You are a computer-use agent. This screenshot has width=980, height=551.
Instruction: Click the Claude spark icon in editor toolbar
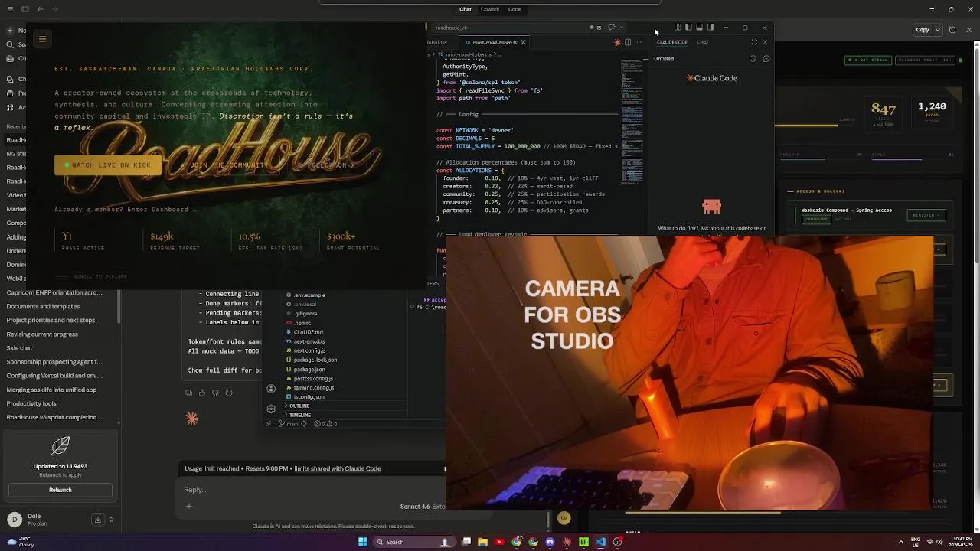coord(617,43)
